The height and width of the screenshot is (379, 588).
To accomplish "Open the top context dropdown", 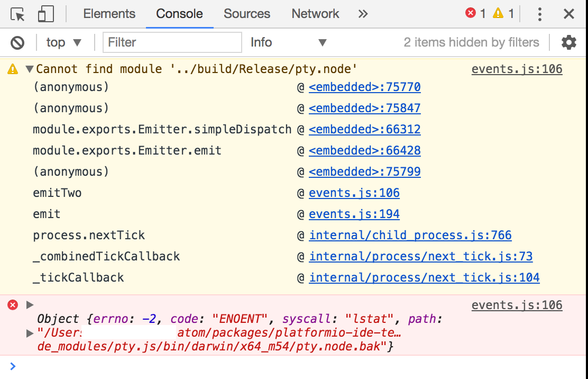I will (64, 42).
